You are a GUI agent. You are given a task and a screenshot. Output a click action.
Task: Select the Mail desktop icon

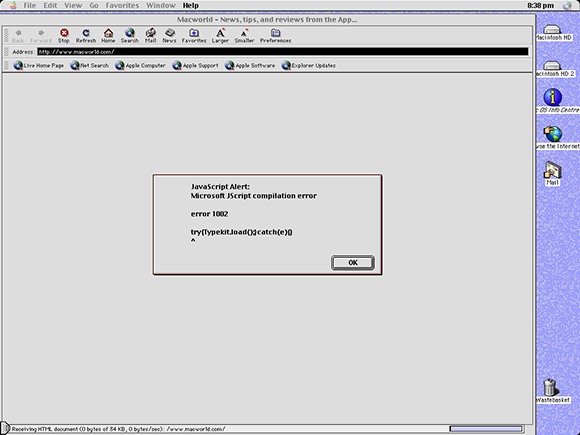pyautogui.click(x=552, y=173)
